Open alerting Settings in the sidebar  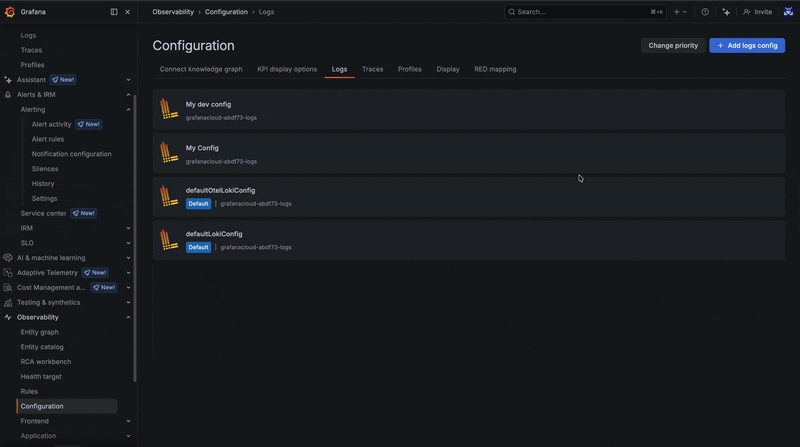click(x=44, y=198)
